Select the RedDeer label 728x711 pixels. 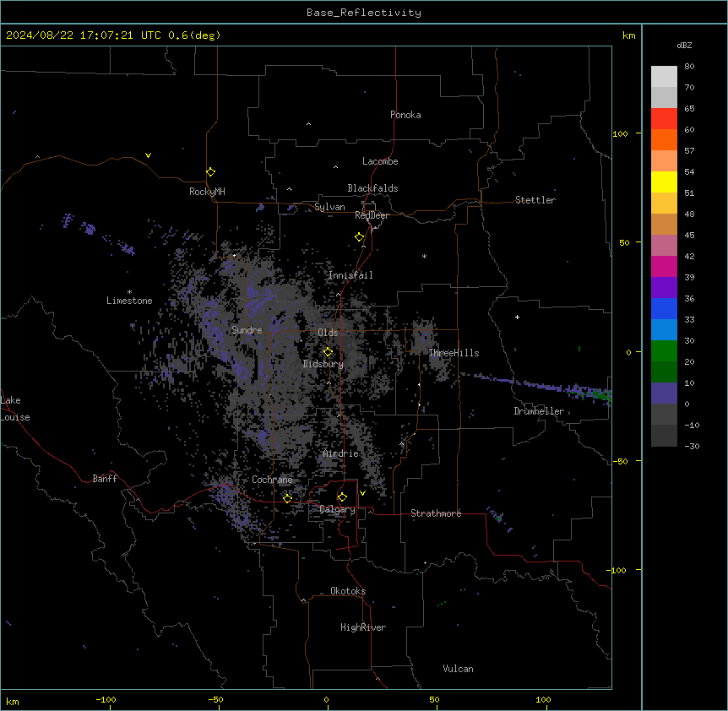click(372, 215)
